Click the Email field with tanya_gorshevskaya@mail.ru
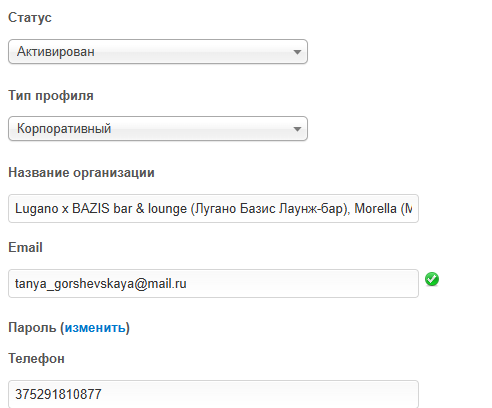 213,284
